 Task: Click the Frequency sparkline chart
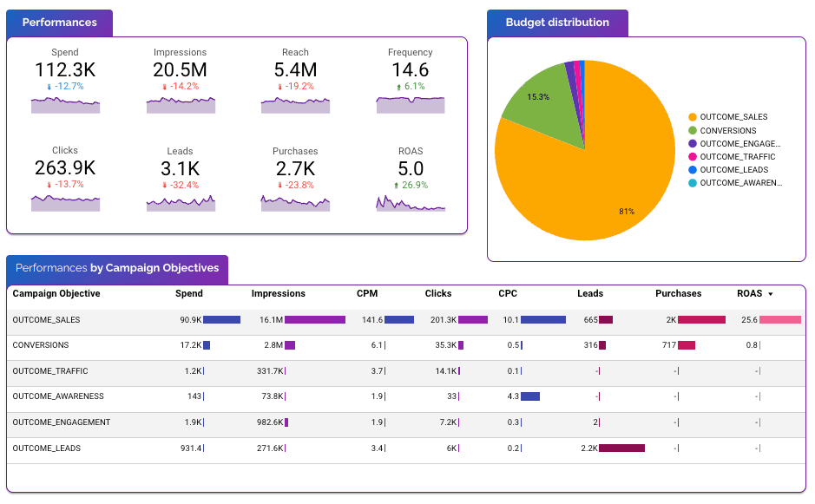(x=411, y=105)
